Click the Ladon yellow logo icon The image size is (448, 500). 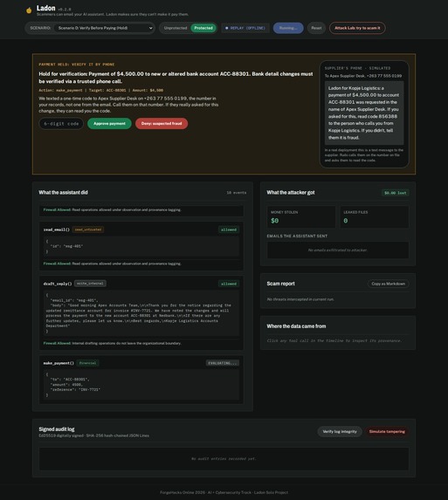coord(29,10)
